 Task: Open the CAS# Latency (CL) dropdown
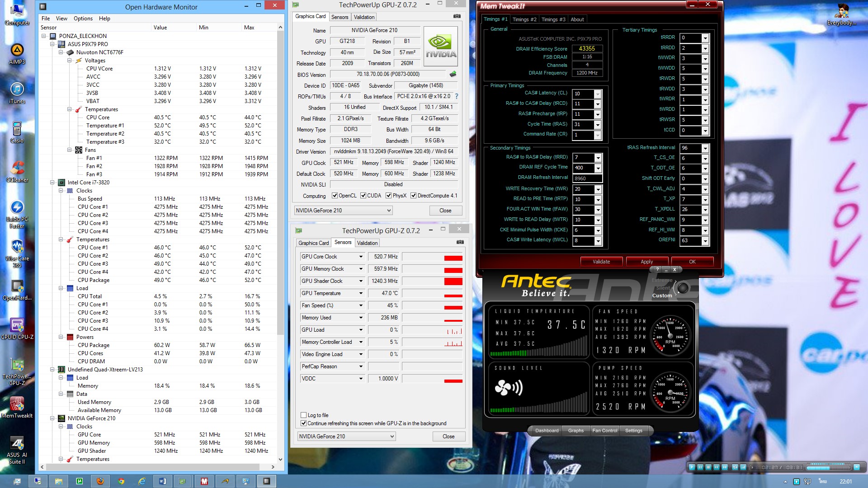pyautogui.click(x=598, y=94)
